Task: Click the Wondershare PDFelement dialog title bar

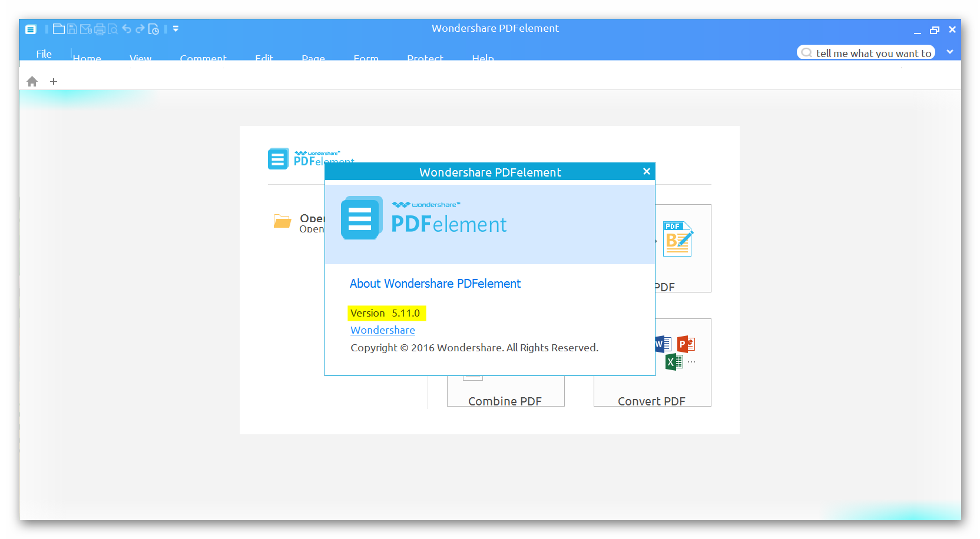Action: pyautogui.click(x=490, y=172)
